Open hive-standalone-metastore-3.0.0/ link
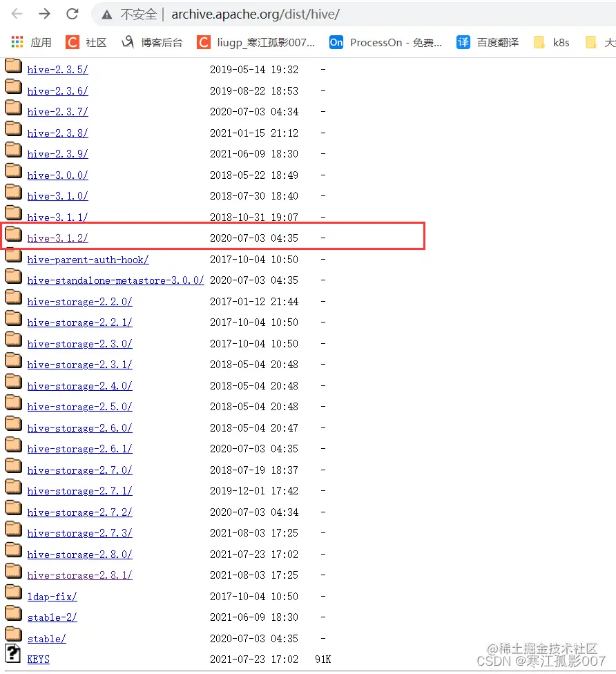Image resolution: width=616 pixels, height=674 pixels. click(x=115, y=280)
